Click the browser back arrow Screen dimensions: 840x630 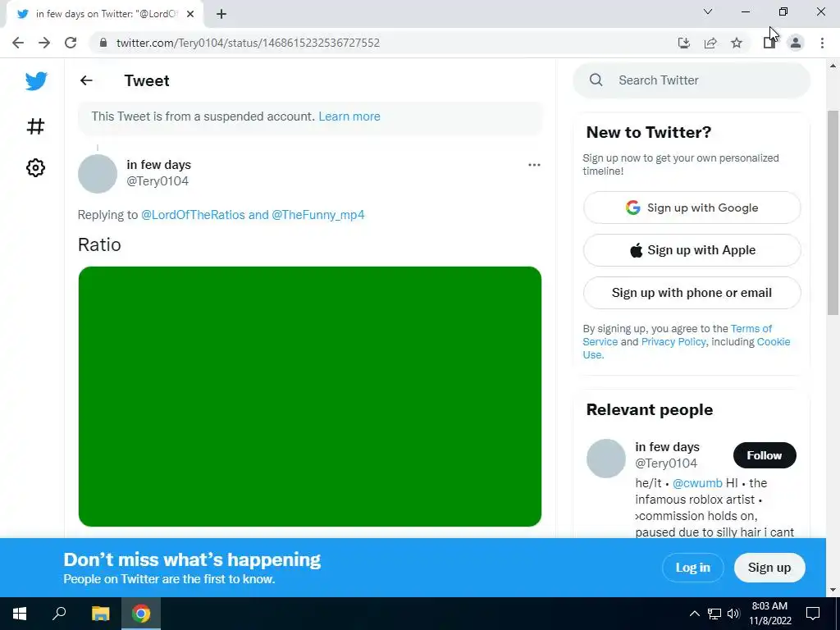[x=18, y=43]
